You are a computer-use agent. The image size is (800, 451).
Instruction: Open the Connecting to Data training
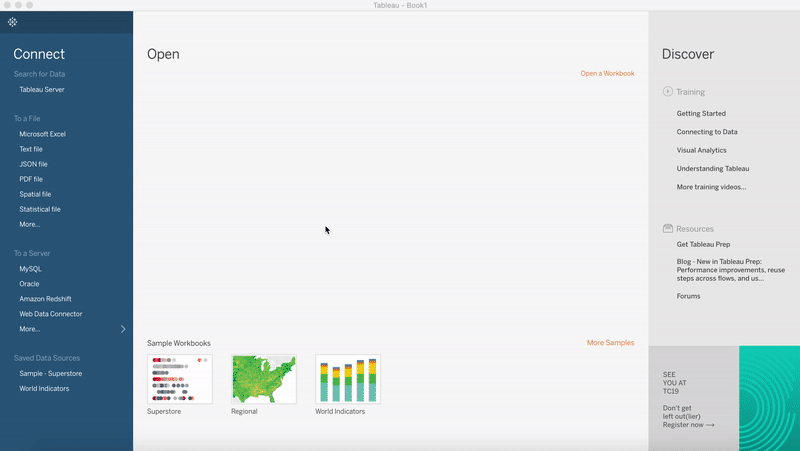[707, 132]
